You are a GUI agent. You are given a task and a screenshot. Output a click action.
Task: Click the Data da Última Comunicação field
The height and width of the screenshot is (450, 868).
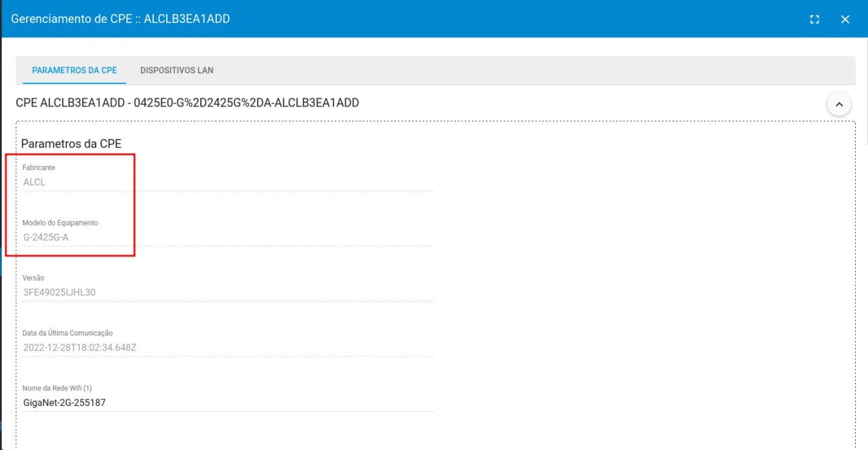click(x=229, y=348)
